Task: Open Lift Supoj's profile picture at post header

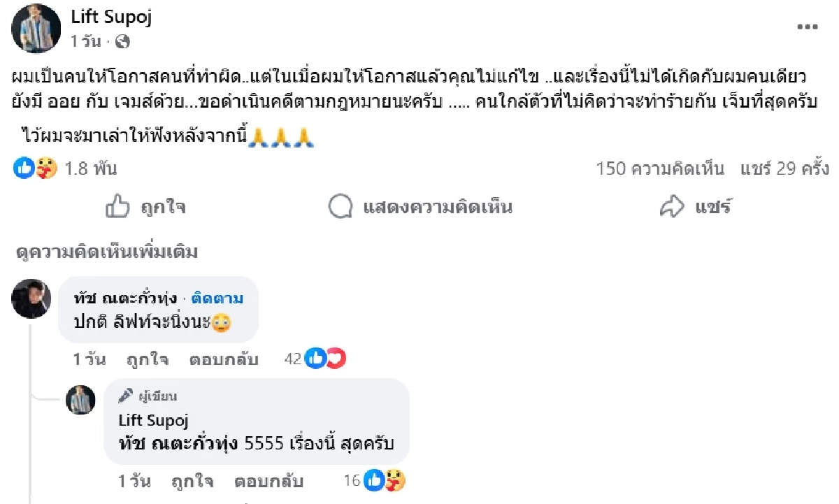Action: coord(36,28)
